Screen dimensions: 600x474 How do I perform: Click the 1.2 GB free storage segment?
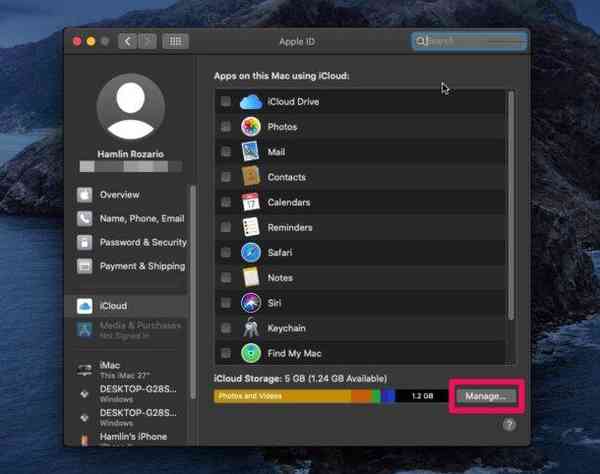click(422, 396)
